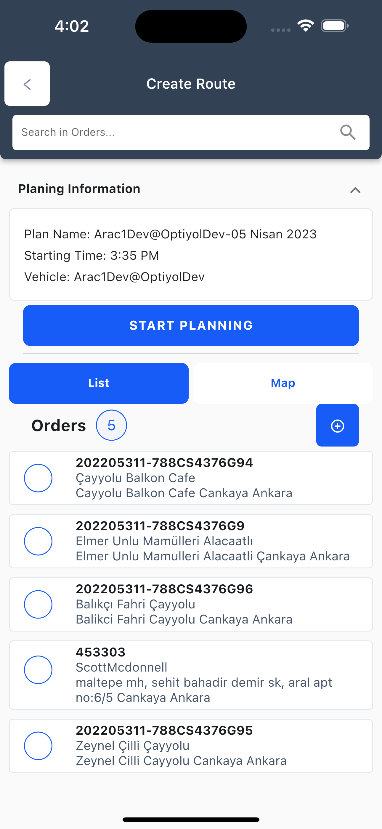Image resolution: width=382 pixels, height=829 pixels.
Task: Switch to the List tab
Action: pyautogui.click(x=99, y=383)
